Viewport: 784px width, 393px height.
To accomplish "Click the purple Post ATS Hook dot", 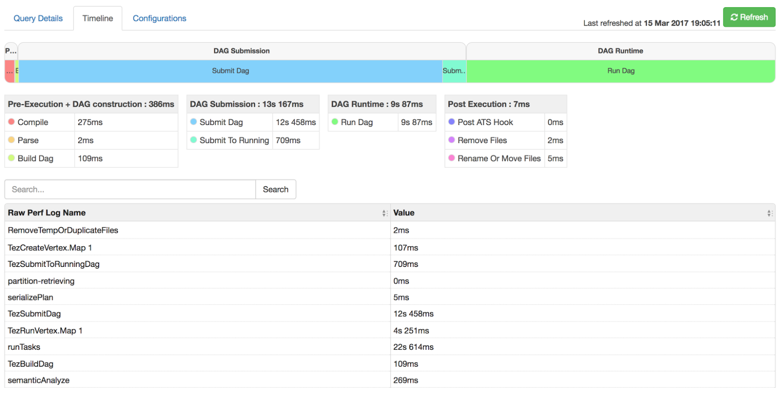I will [452, 122].
